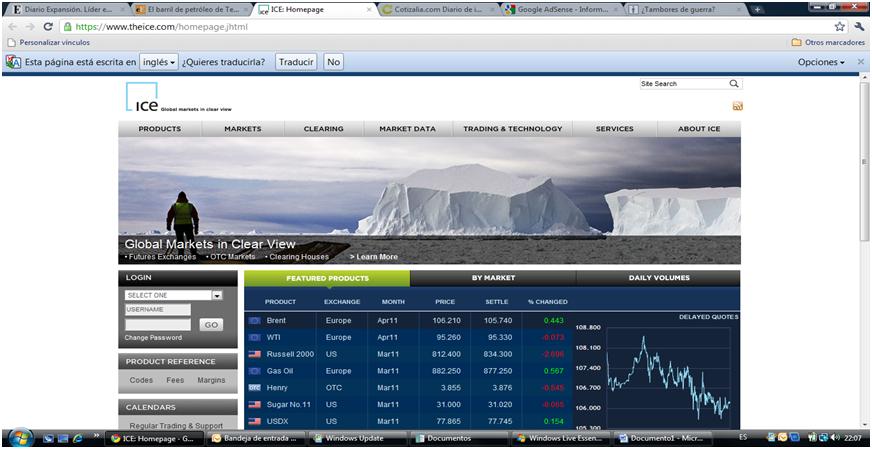
Task: Open Chrome's wrench settings menu
Action: coord(859,26)
